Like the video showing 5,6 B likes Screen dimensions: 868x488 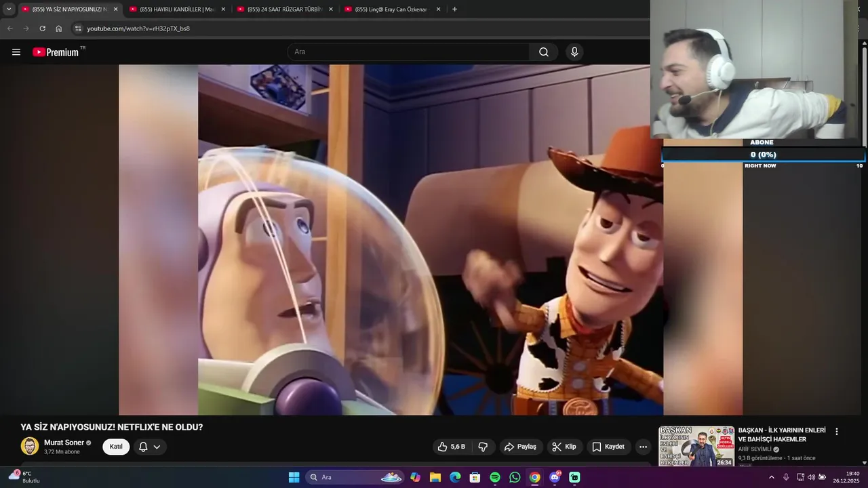click(x=452, y=447)
